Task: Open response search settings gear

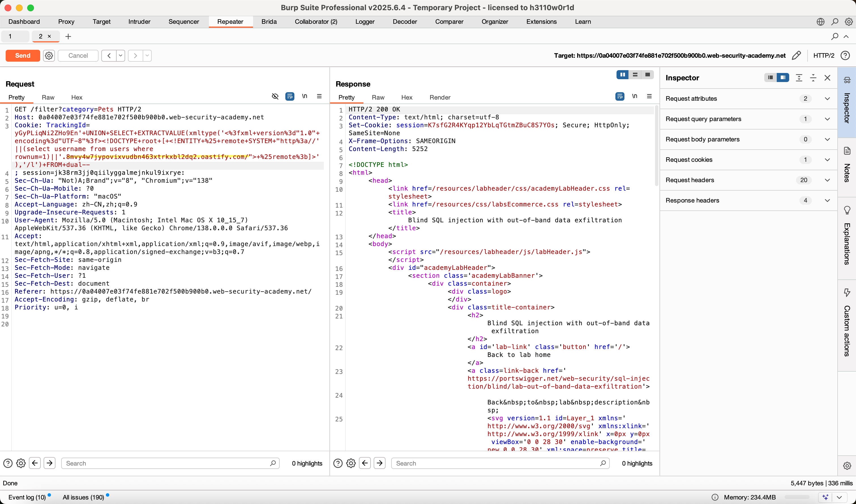Action: (351, 463)
